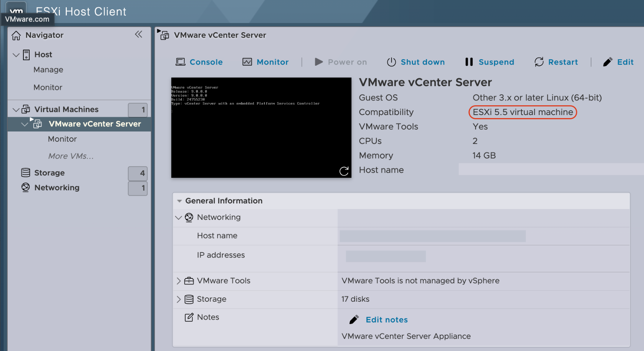This screenshot has height=351, width=644.
Task: Select Networking in the Navigator
Action: click(x=57, y=188)
